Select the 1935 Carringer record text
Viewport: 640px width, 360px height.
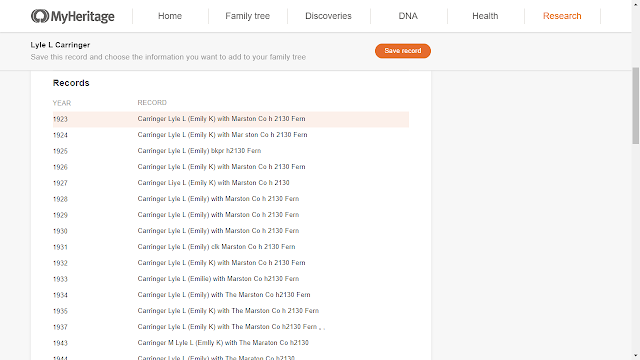[x=228, y=311]
